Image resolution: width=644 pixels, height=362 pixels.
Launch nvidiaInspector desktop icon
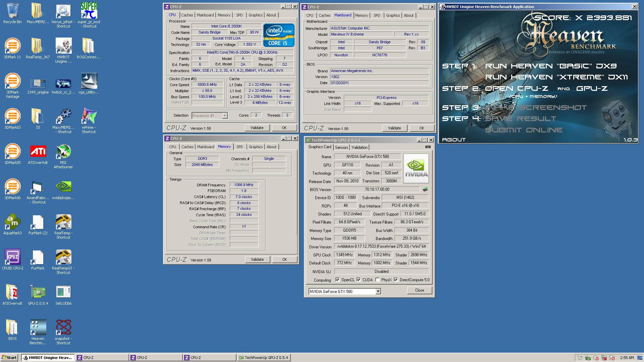pyautogui.click(x=63, y=187)
